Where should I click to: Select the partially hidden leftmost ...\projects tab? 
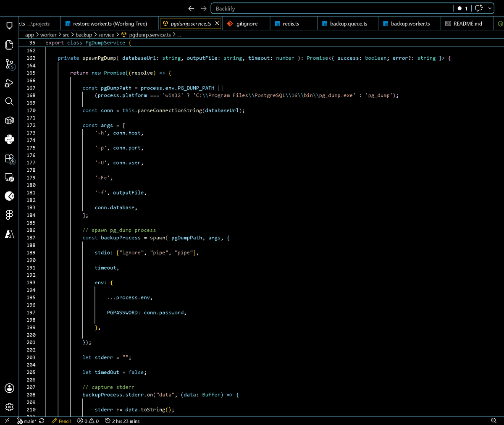39,24
